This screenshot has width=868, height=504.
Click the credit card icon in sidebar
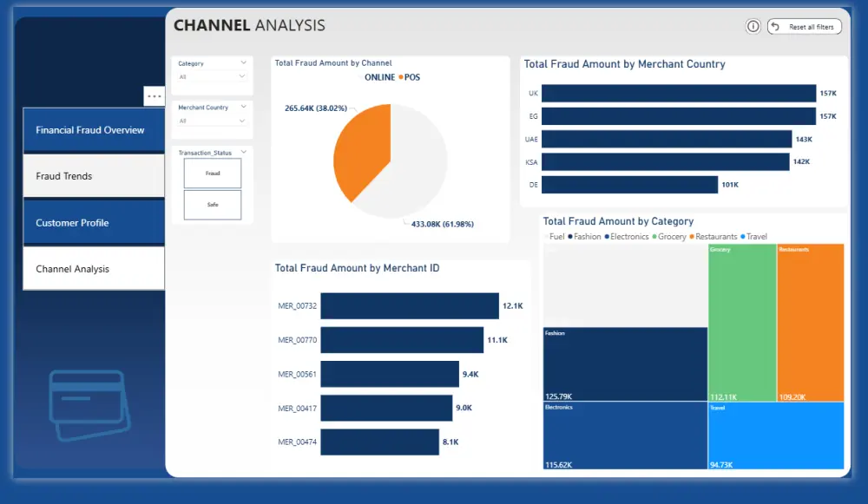(x=89, y=405)
